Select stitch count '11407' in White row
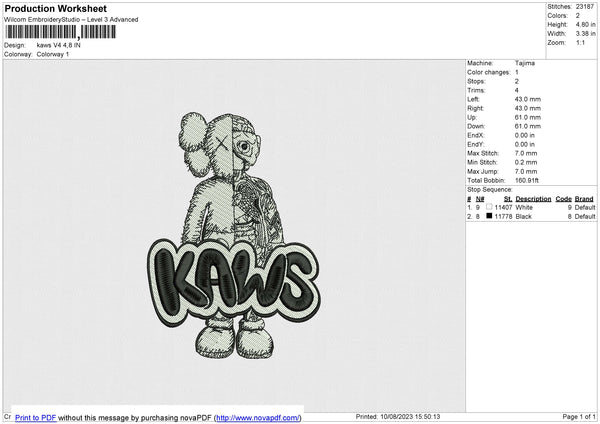The width and height of the screenshot is (600, 424). pos(503,207)
